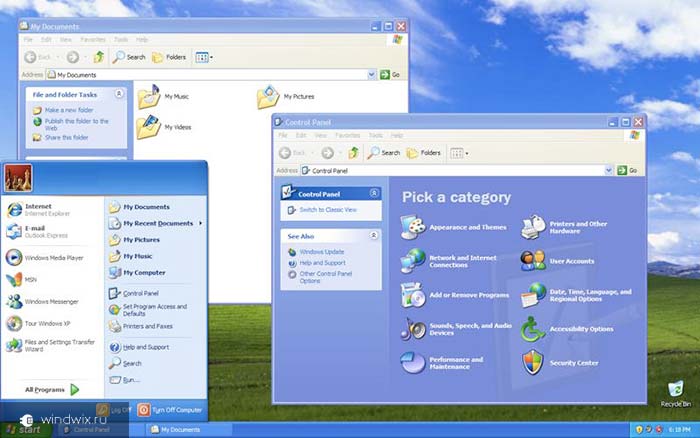Open the My Pictures folder in window
The height and width of the screenshot is (438, 700).
[x=286, y=96]
